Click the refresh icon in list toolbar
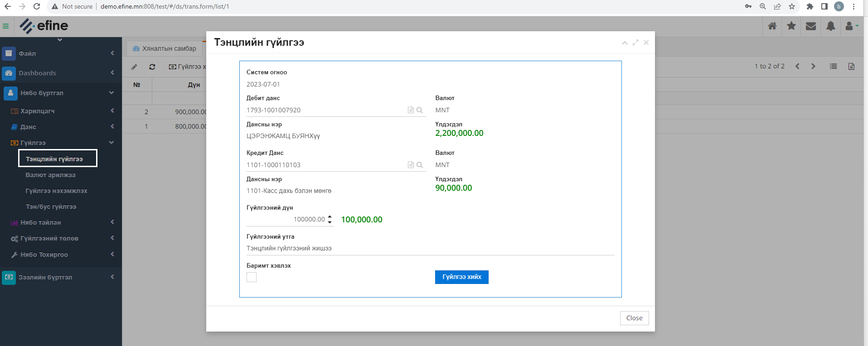The image size is (868, 346). point(152,67)
